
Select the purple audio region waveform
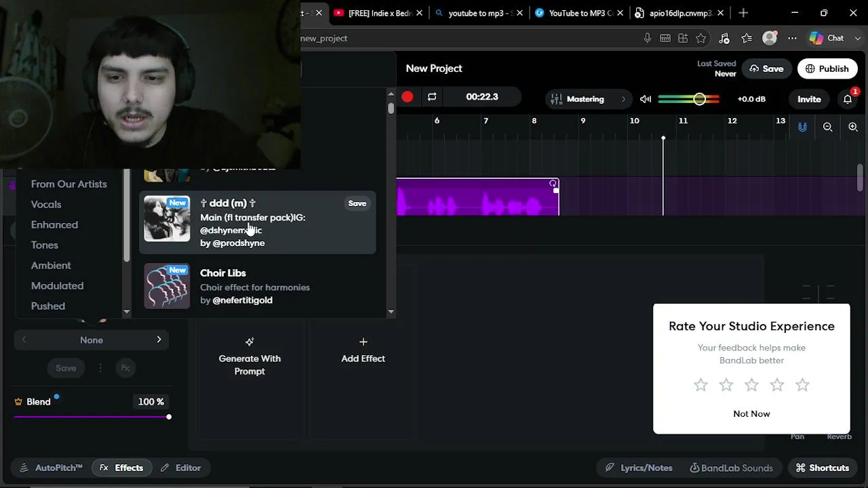click(x=477, y=197)
